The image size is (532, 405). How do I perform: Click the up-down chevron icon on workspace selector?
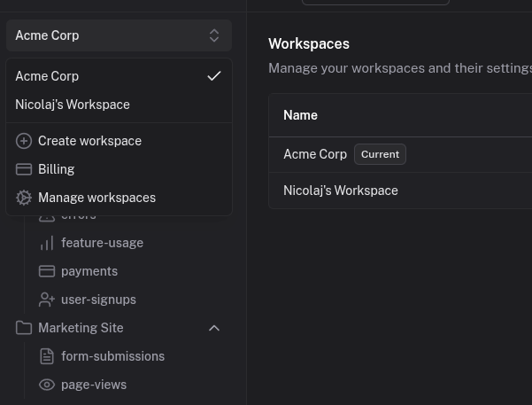click(x=214, y=35)
